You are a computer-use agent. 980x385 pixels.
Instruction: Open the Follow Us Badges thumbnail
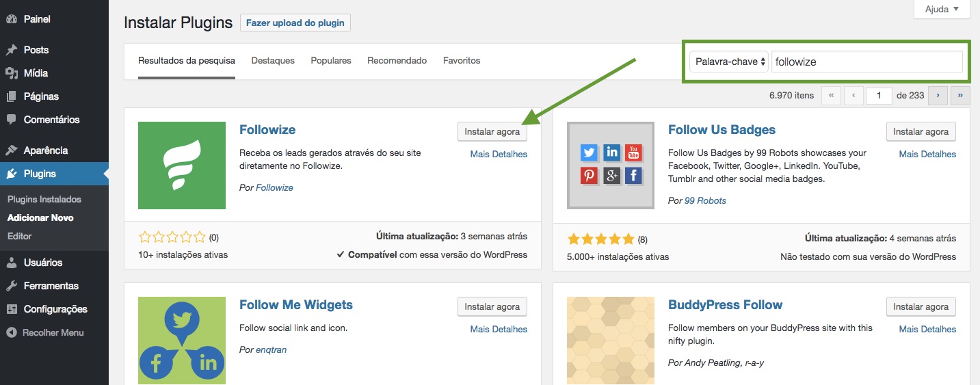[x=611, y=165]
